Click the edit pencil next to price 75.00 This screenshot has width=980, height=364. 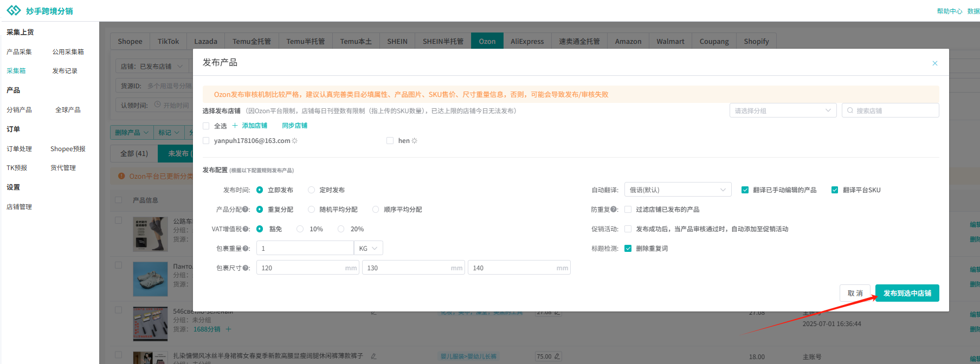point(557,356)
